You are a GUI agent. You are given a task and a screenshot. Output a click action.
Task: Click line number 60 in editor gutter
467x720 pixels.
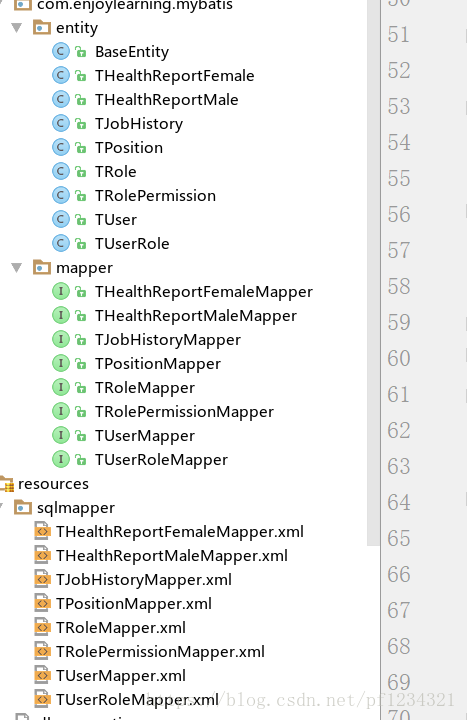pyautogui.click(x=399, y=358)
